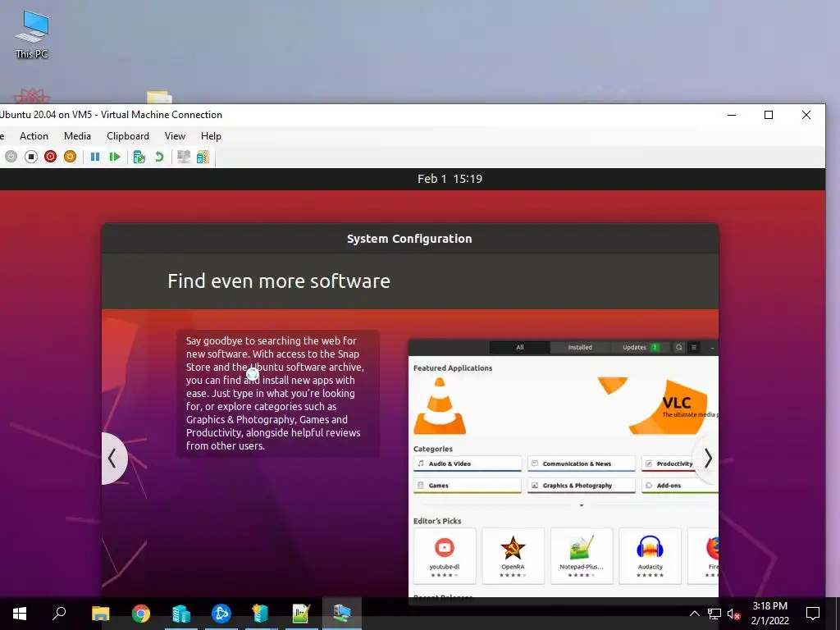The width and height of the screenshot is (840, 630).
Task: Open Windows taskbar search
Action: [x=59, y=614]
